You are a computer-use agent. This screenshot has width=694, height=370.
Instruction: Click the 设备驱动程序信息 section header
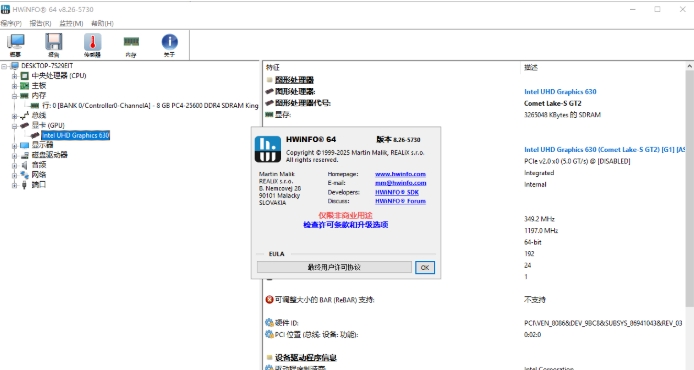(x=306, y=358)
